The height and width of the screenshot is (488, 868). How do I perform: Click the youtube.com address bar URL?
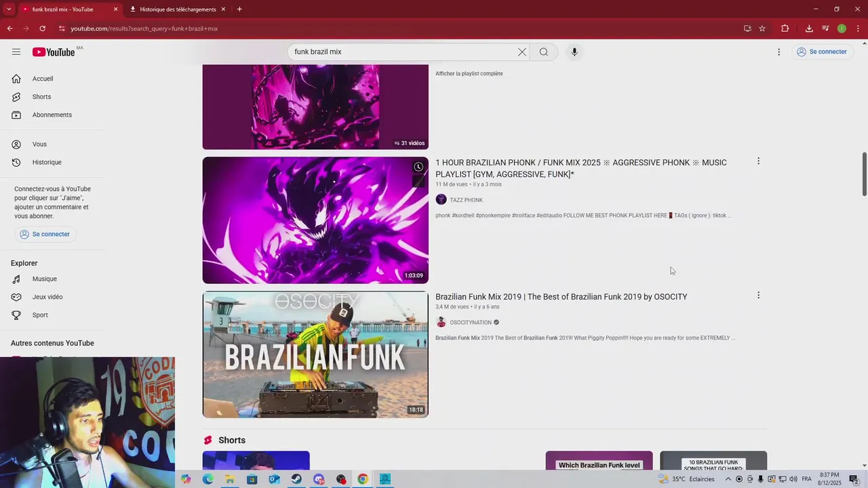coord(144,28)
